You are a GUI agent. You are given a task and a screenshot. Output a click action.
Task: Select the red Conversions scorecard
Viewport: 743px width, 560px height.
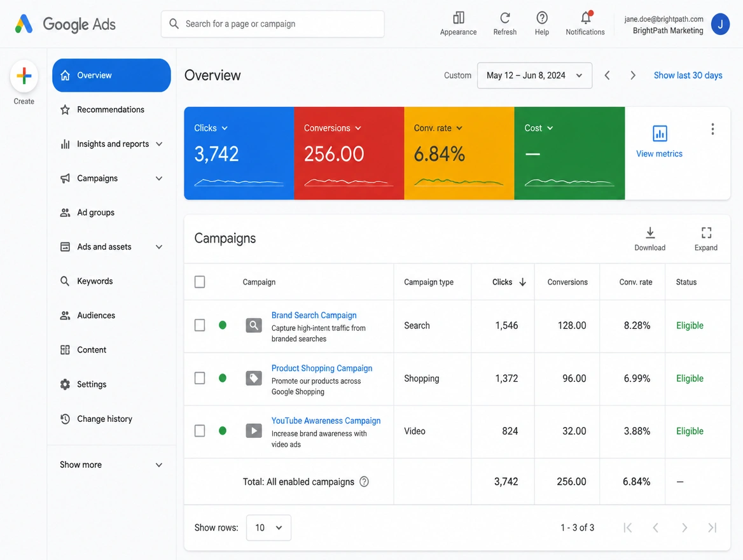tap(349, 153)
